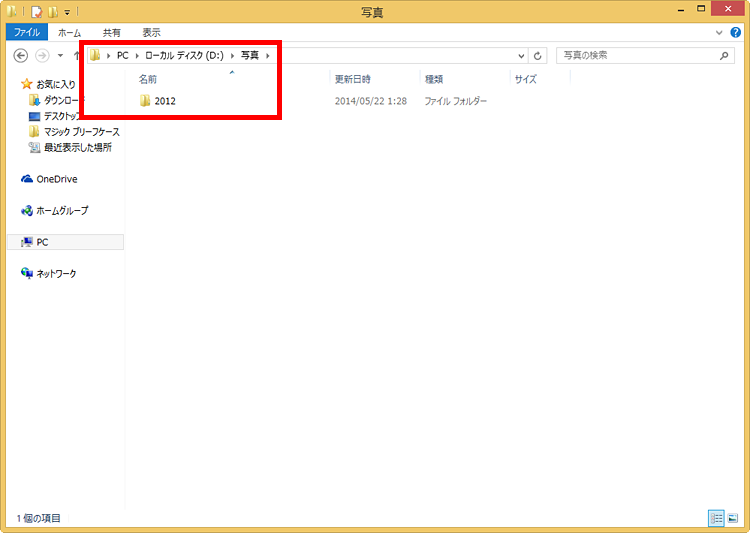Screen dimensions: 750x533
Task: Minimize the 写真 window
Action: [x=681, y=10]
